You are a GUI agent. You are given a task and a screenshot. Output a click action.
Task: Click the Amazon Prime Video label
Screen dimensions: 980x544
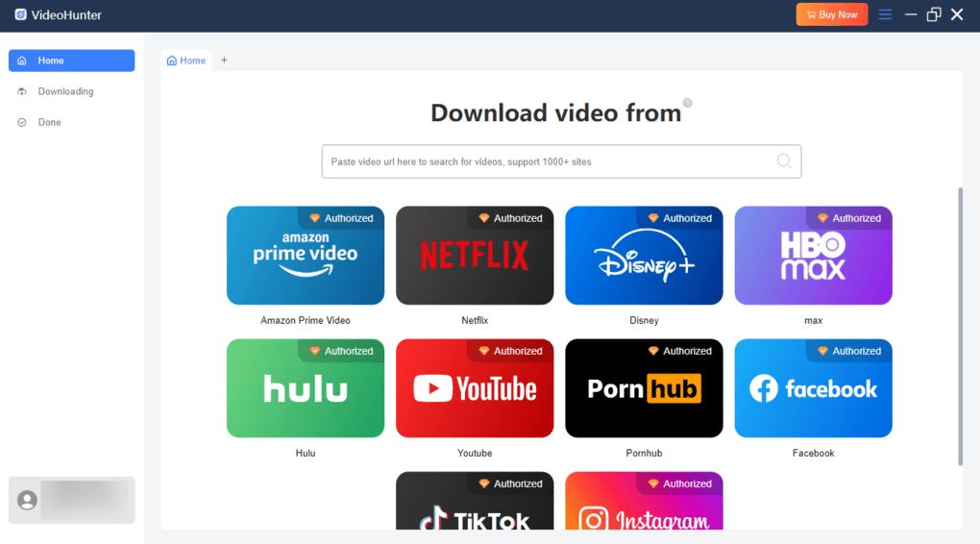(305, 320)
